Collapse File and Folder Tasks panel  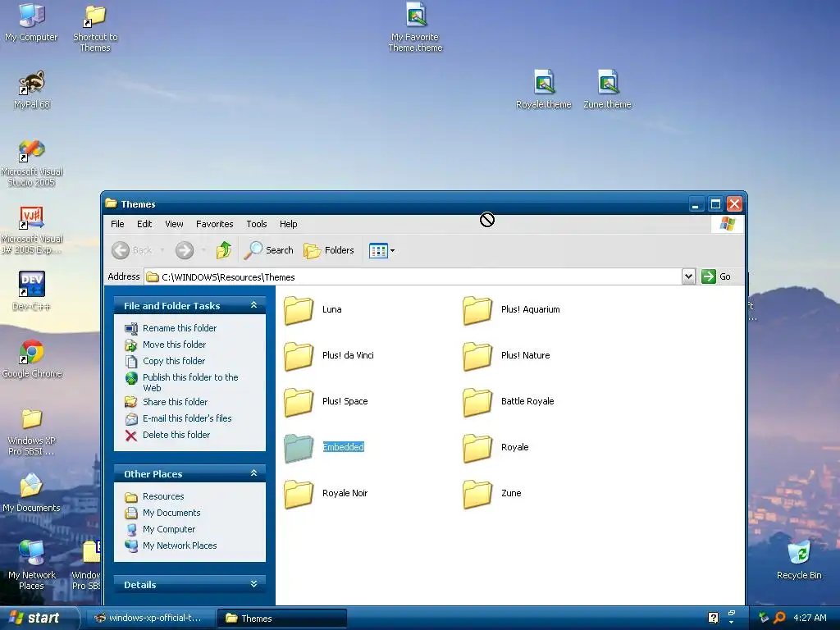click(x=254, y=305)
